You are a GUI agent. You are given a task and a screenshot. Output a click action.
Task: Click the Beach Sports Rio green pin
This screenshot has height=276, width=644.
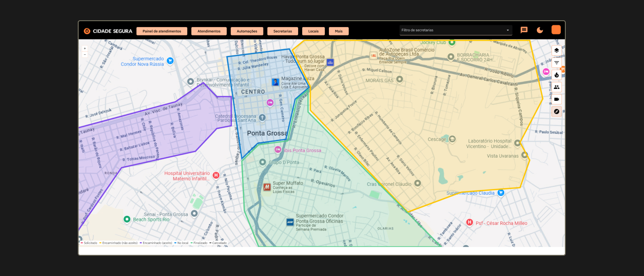pyautogui.click(x=127, y=219)
